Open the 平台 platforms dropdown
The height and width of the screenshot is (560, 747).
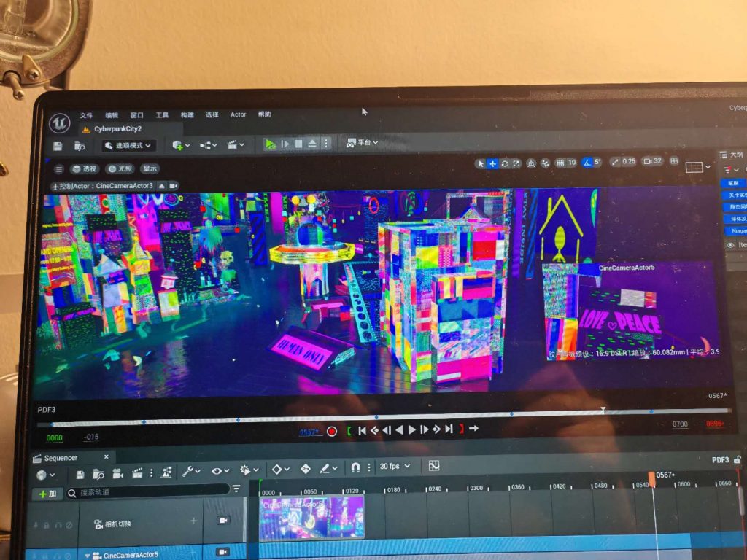tap(362, 143)
